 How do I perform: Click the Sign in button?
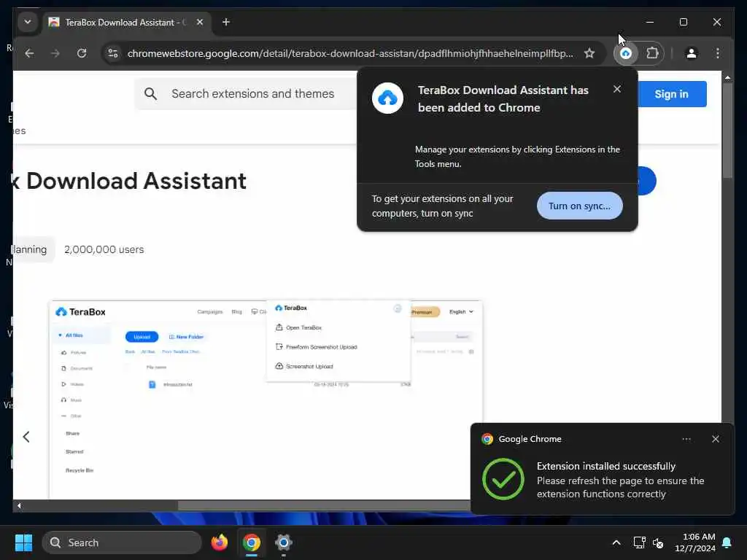672,94
